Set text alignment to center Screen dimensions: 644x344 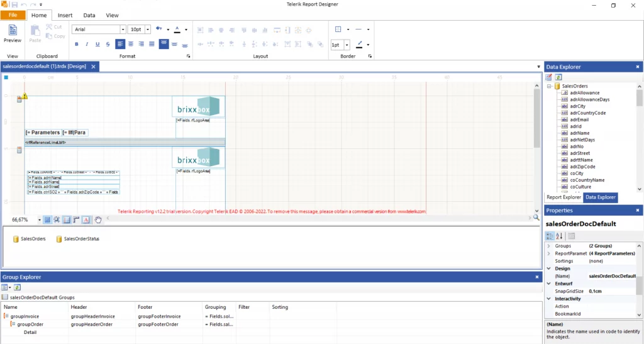[x=131, y=44]
